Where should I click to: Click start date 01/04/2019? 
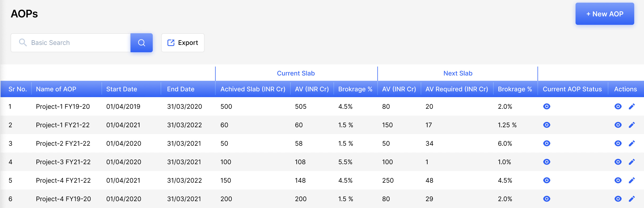point(123,106)
